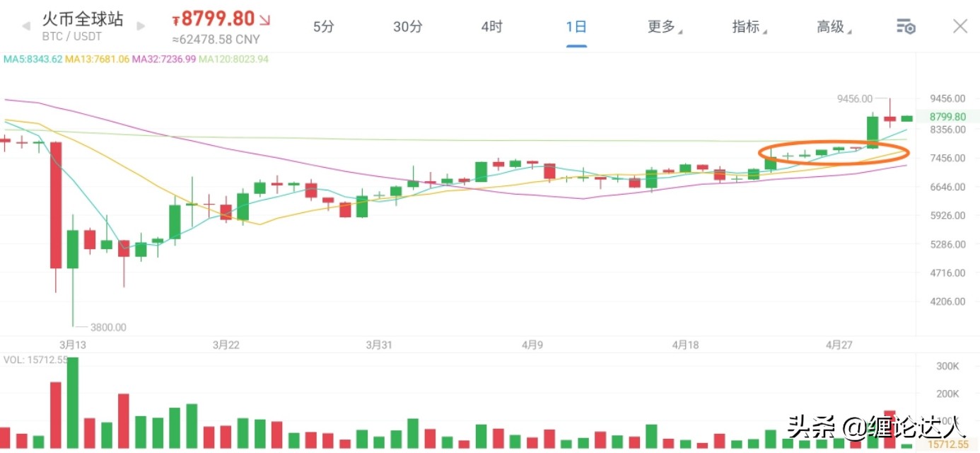
Task: Select the 5分 timeframe
Action: [323, 27]
